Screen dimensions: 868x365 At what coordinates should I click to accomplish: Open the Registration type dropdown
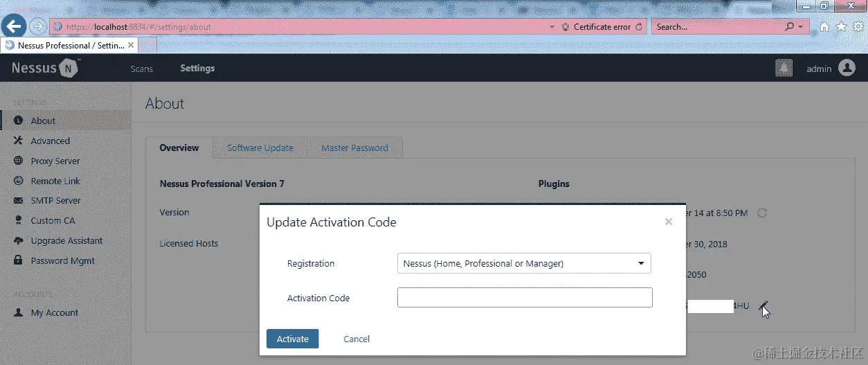(x=525, y=263)
